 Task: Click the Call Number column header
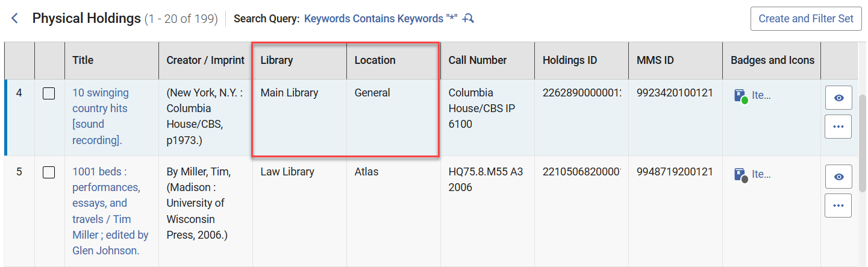point(488,60)
